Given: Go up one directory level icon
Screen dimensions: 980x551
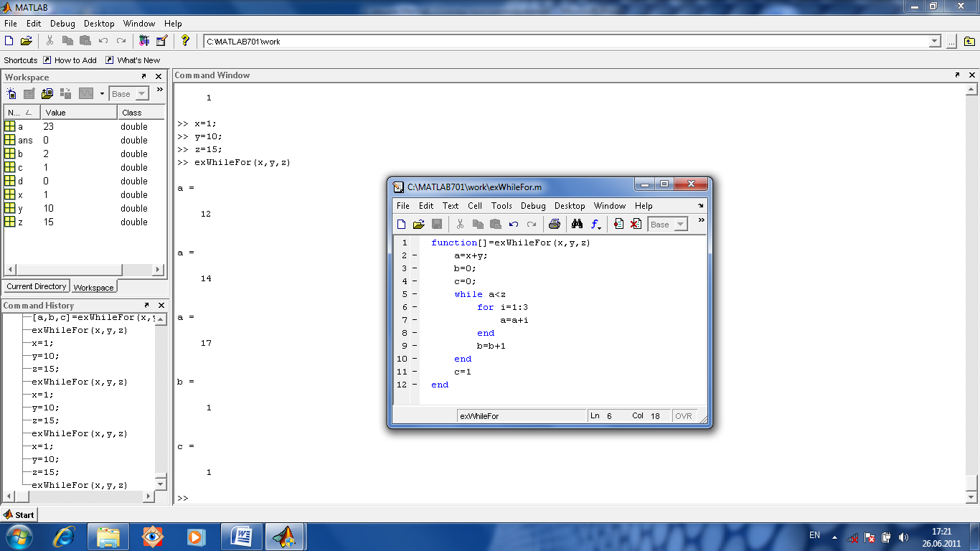Looking at the screenshot, I should (x=969, y=42).
